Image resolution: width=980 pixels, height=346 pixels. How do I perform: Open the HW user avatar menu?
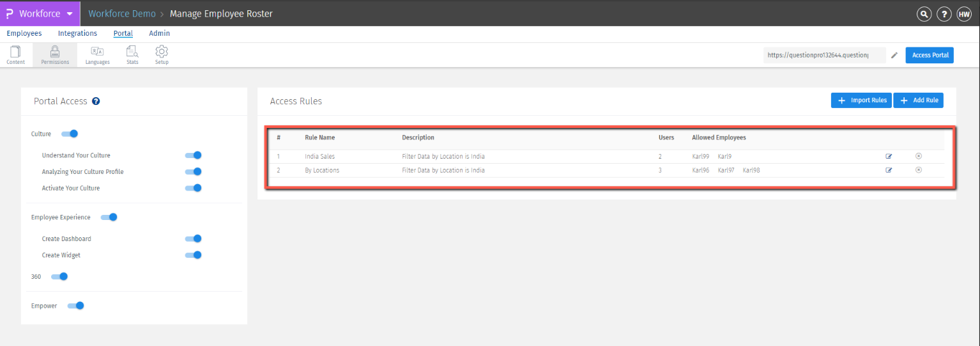(x=964, y=14)
